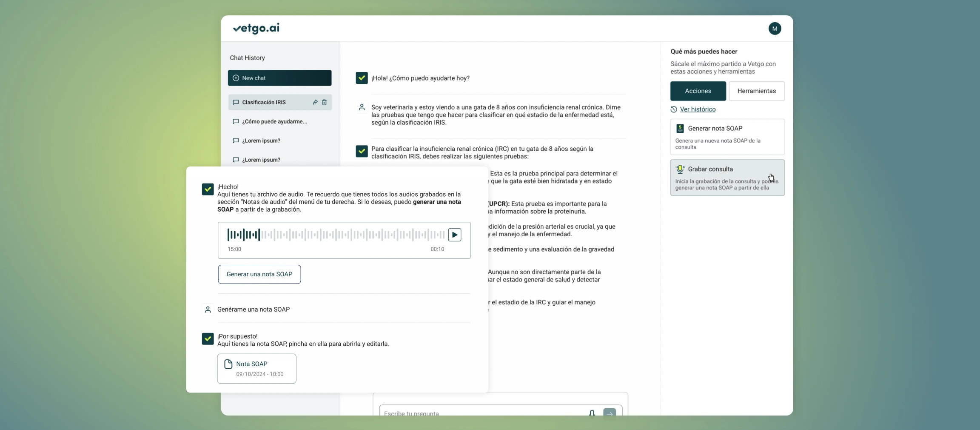Click the history clock icon beside Ver histórico
Screen dimensions: 980x430
coord(674,109)
